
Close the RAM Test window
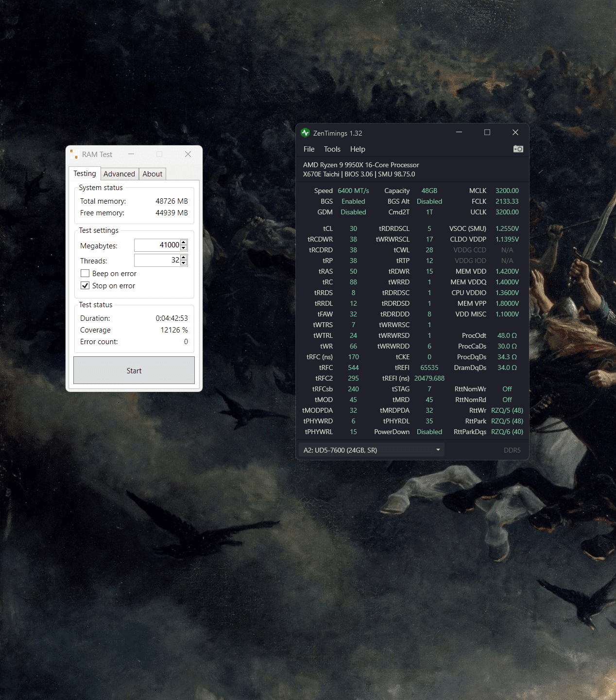coord(188,154)
